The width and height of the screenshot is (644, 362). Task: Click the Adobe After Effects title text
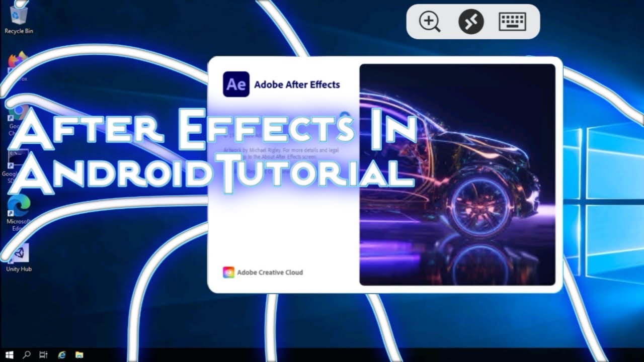297,85
